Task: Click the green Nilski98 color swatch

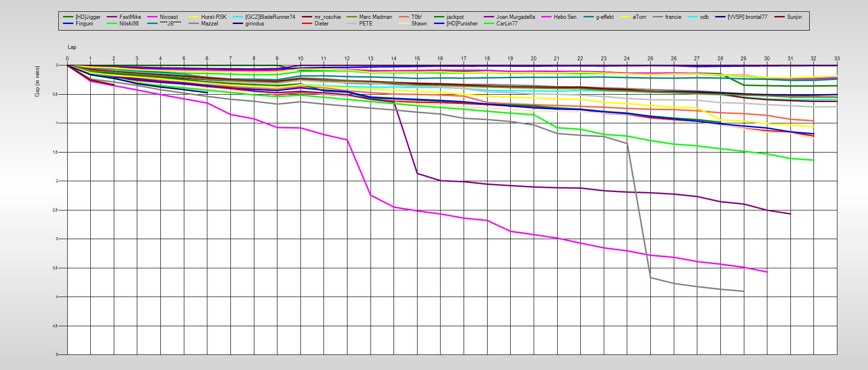Action: (x=112, y=24)
